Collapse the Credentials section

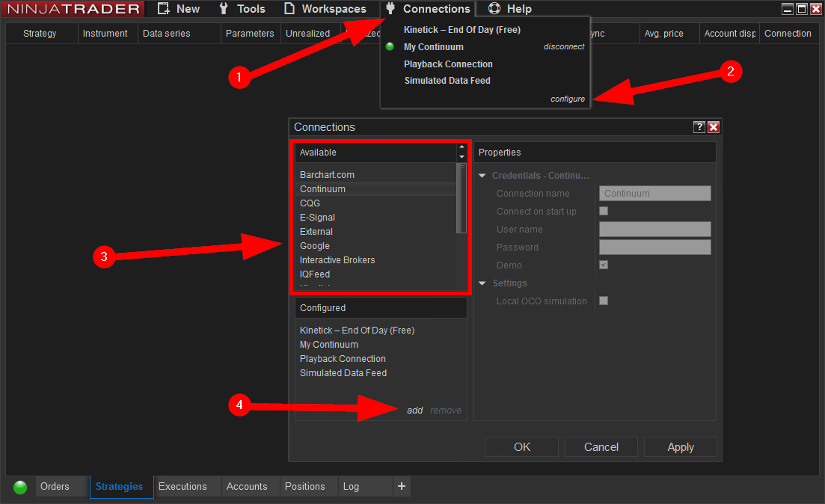click(x=482, y=176)
